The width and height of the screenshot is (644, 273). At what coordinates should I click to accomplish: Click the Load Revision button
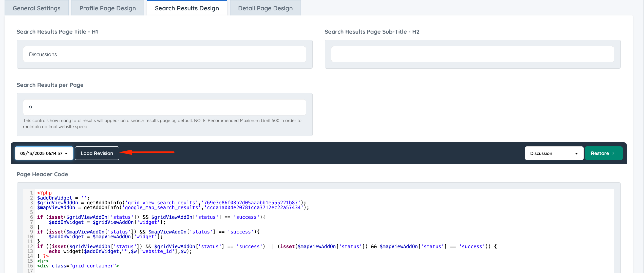(x=97, y=153)
